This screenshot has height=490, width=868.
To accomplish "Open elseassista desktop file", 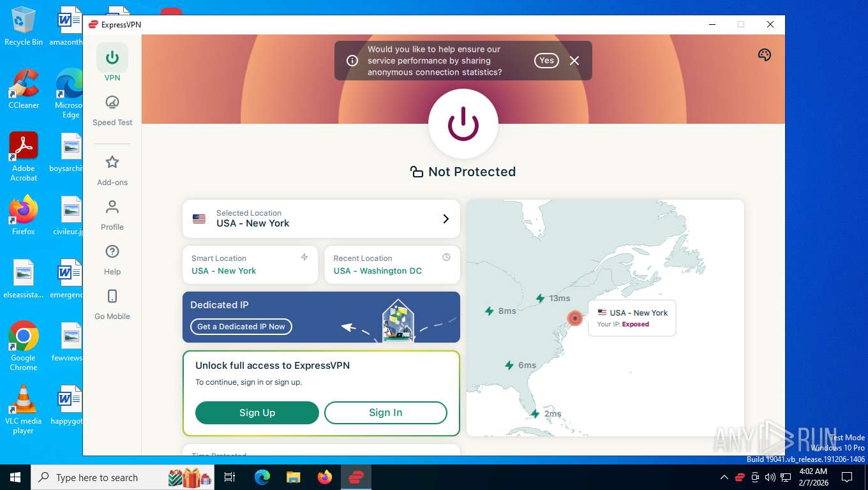I will coord(24,279).
